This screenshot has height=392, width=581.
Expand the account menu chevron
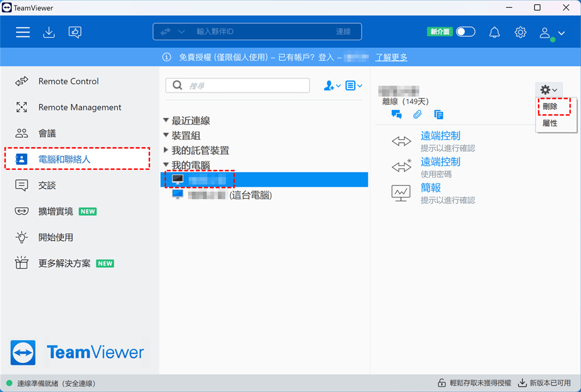tap(561, 33)
